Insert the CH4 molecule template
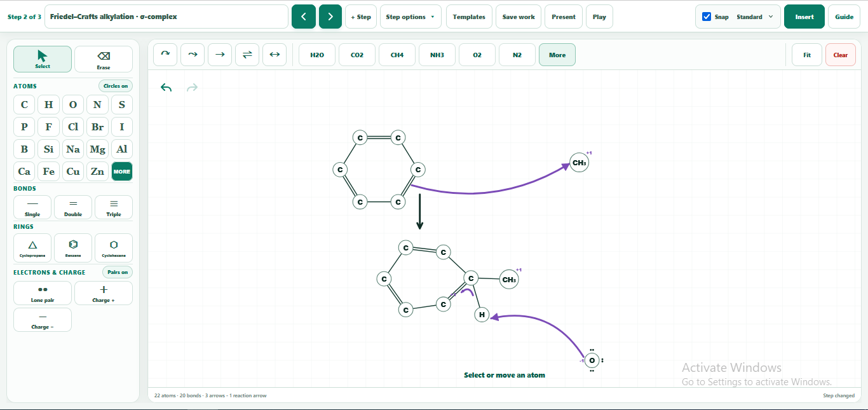868x410 pixels. tap(397, 55)
